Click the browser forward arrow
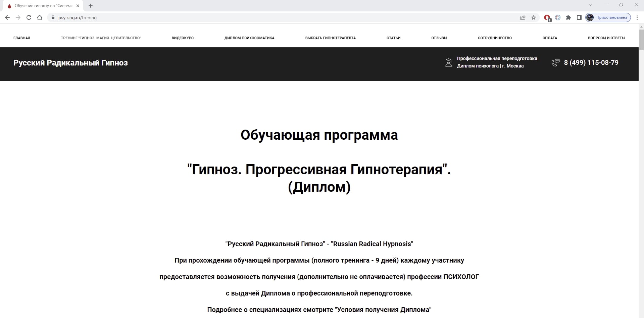Viewport: 644px width, 318px height. point(18,17)
